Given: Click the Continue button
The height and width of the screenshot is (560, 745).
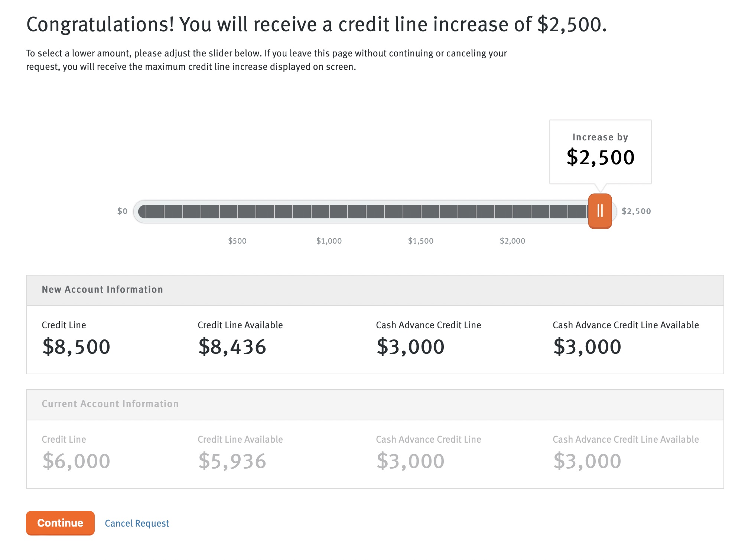Looking at the screenshot, I should coord(60,523).
